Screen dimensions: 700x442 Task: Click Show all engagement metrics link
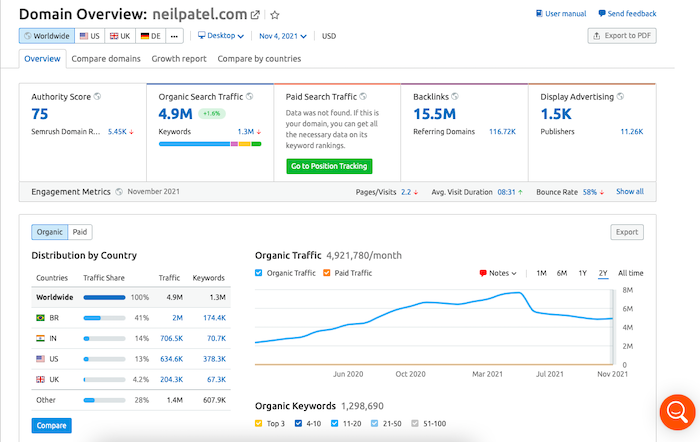click(629, 192)
